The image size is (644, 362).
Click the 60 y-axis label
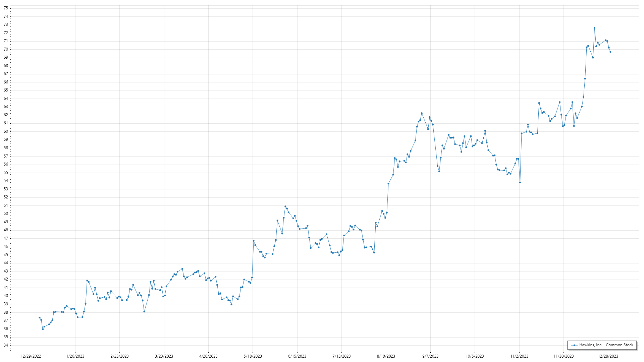point(6,131)
